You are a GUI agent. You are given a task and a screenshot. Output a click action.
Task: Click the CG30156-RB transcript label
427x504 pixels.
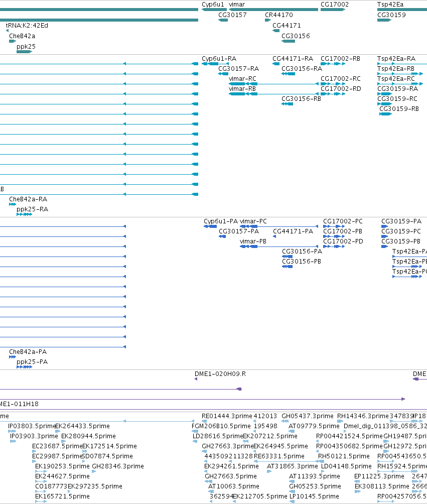click(301, 99)
